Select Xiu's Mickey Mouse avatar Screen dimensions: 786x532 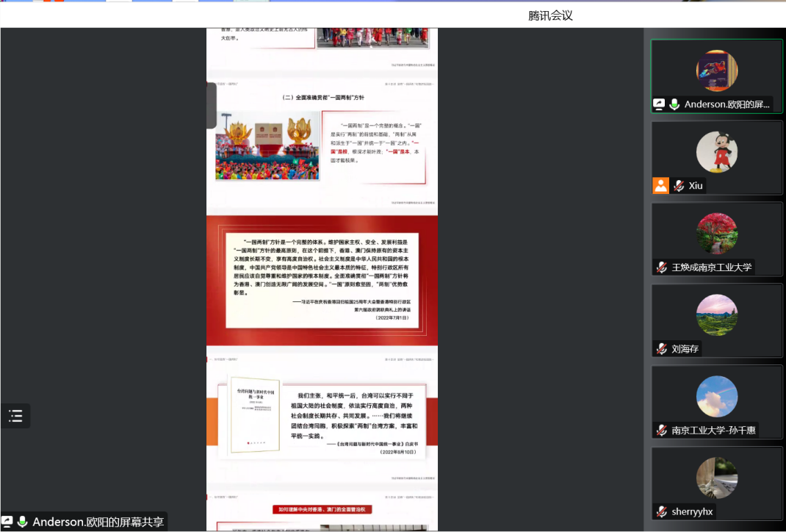[716, 153]
